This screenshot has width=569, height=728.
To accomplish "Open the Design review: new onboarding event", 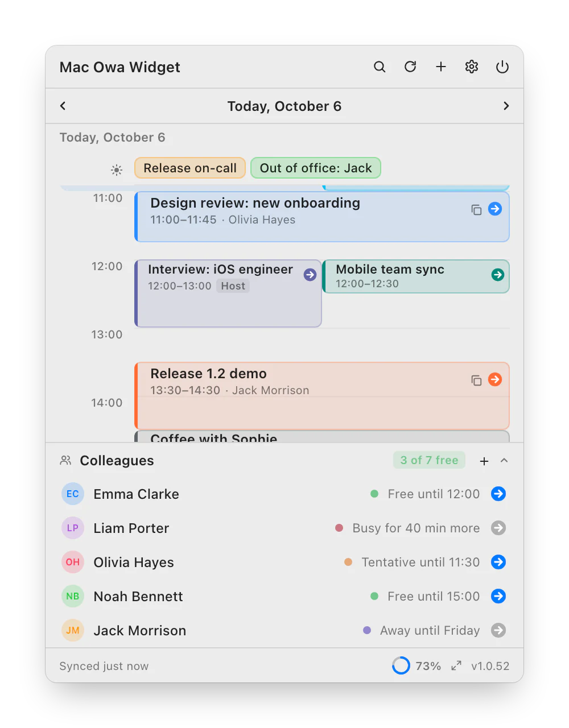I will pyautogui.click(x=322, y=217).
